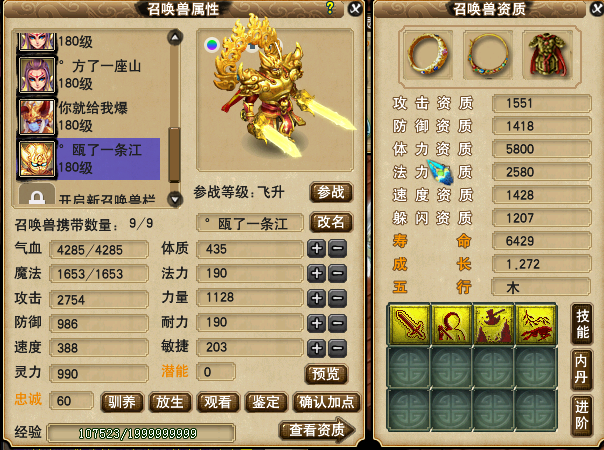Image resolution: width=604 pixels, height=450 pixels.
Task: Increase 敏捷 with its plus button
Action: click(316, 348)
